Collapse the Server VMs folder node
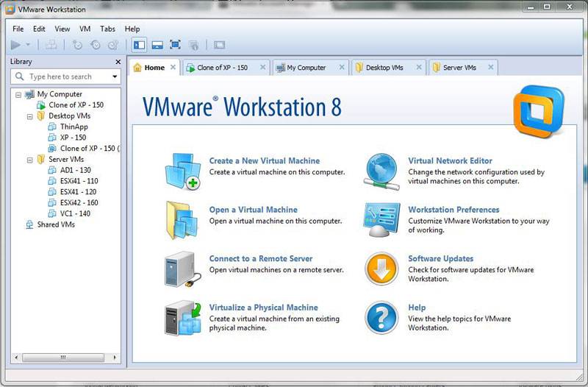 [x=29, y=160]
